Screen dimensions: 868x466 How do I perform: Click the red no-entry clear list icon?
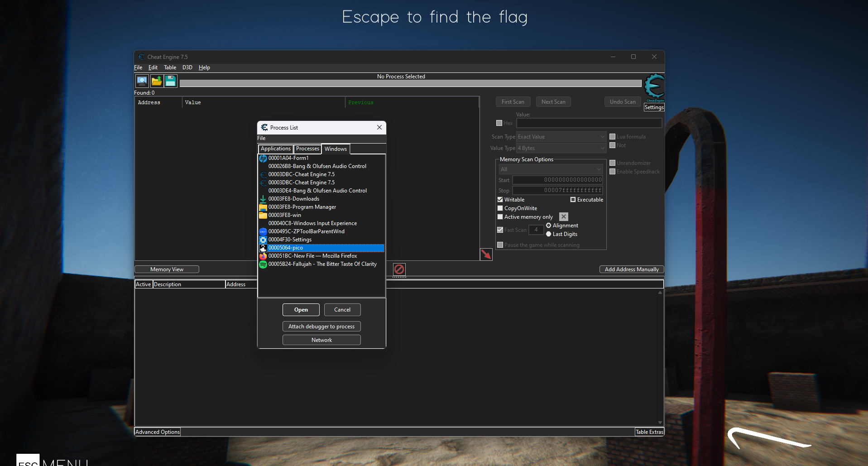click(x=399, y=269)
